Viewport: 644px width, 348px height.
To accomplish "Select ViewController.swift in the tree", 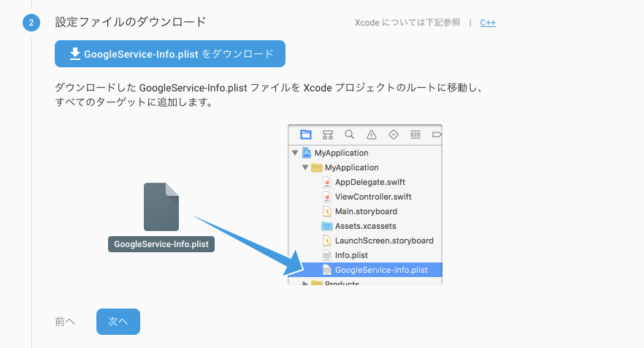I will coord(373,197).
